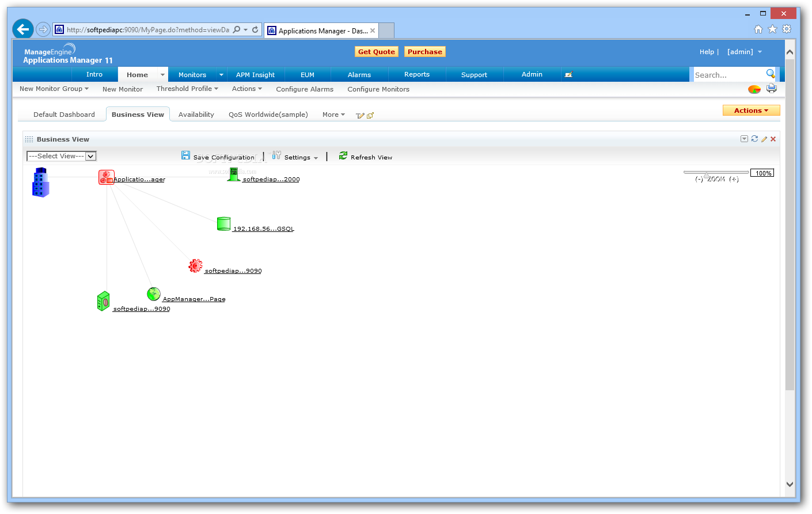Switch to the Monitors tab
The image size is (812, 514).
coord(192,75)
